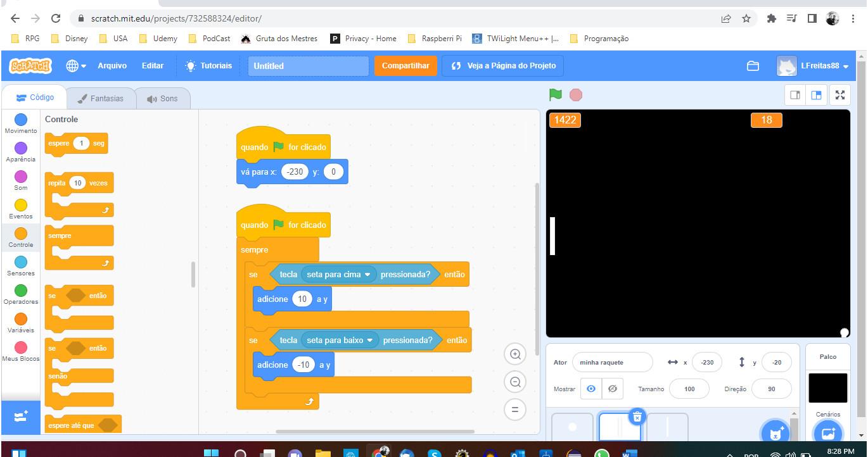
Task: Switch to the Sons tab
Action: [x=162, y=99]
